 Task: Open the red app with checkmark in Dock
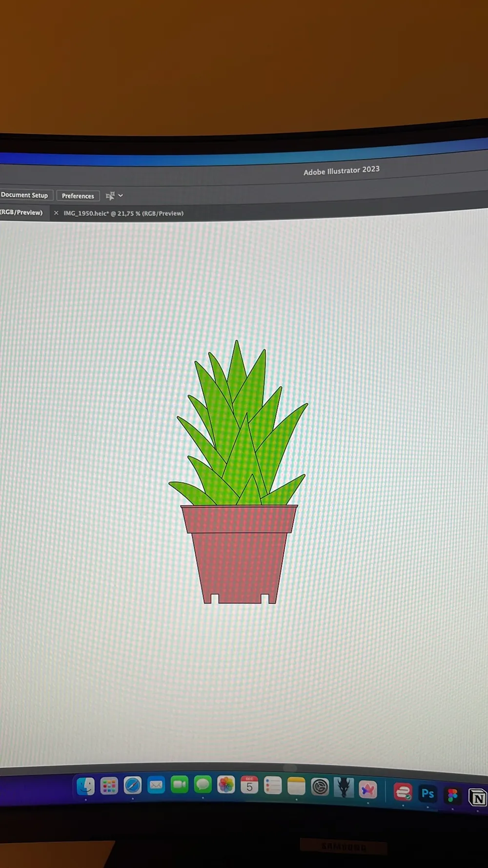(403, 792)
